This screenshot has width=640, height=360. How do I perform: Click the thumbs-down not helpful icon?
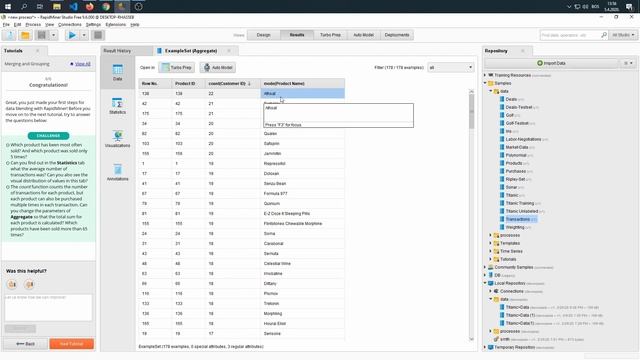click(29, 284)
